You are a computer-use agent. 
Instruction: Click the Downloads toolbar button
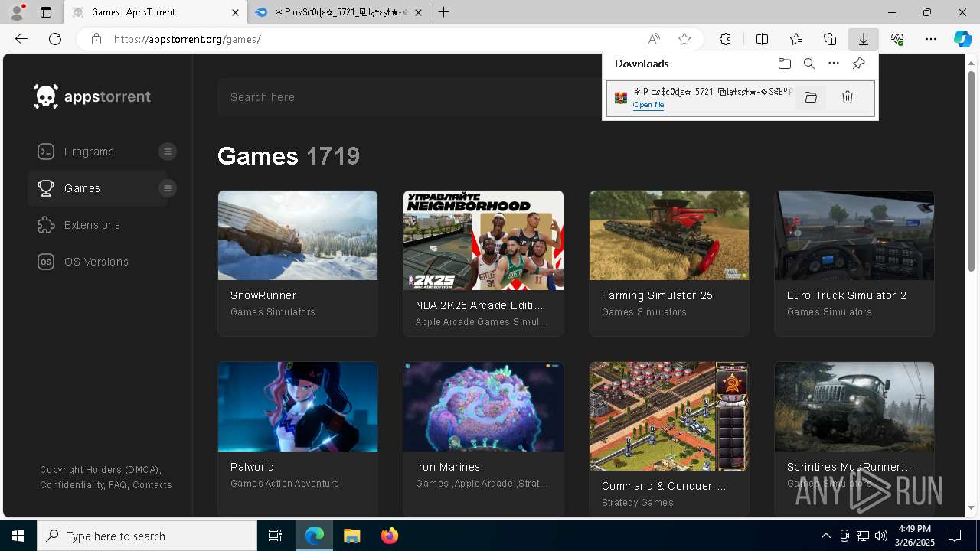[x=864, y=39]
